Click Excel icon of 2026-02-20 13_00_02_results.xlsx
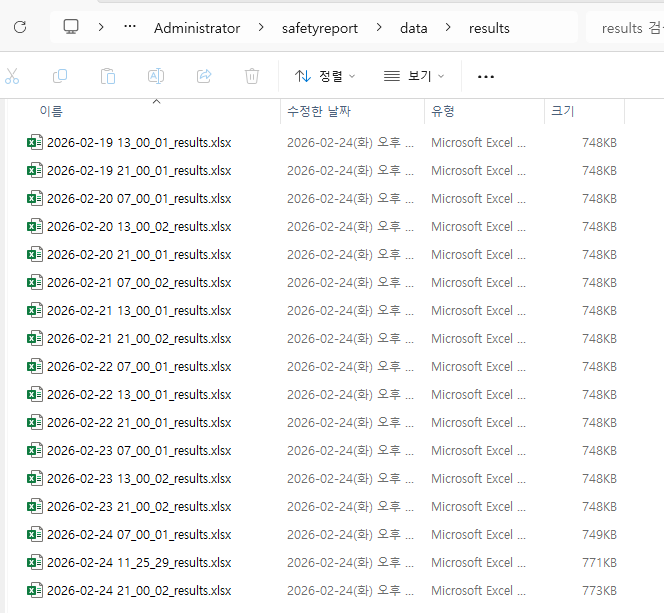The height and width of the screenshot is (613, 664). (x=35, y=226)
